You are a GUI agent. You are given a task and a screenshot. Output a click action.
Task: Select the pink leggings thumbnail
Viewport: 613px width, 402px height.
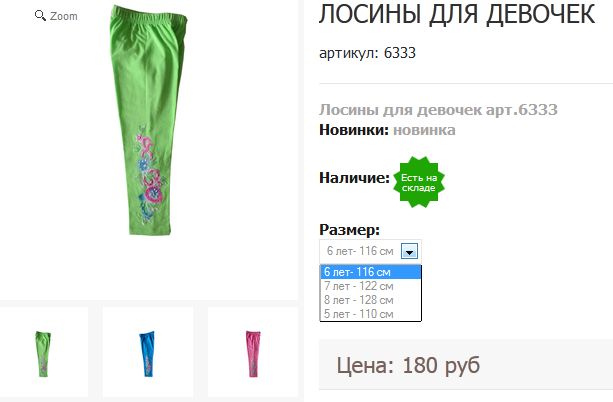coord(253,354)
